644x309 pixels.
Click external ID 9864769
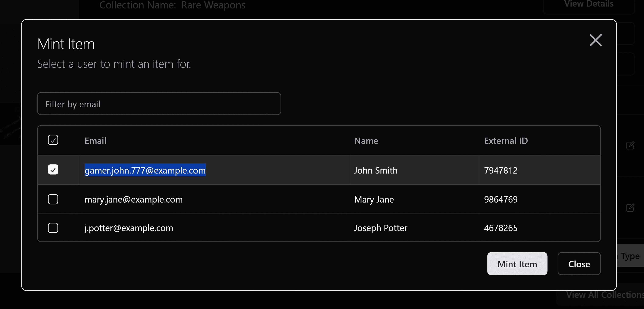click(x=501, y=200)
